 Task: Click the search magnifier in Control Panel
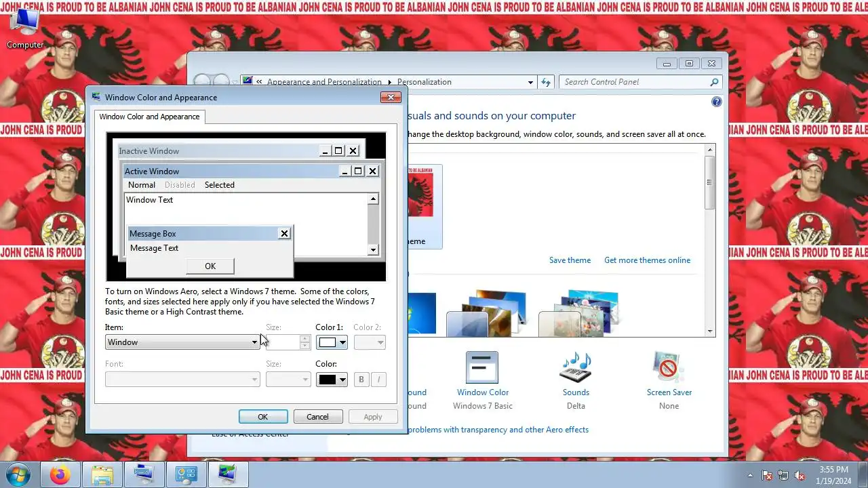coord(714,82)
